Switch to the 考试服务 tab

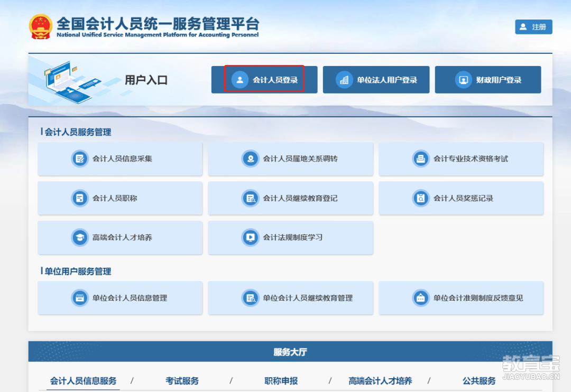pos(182,381)
